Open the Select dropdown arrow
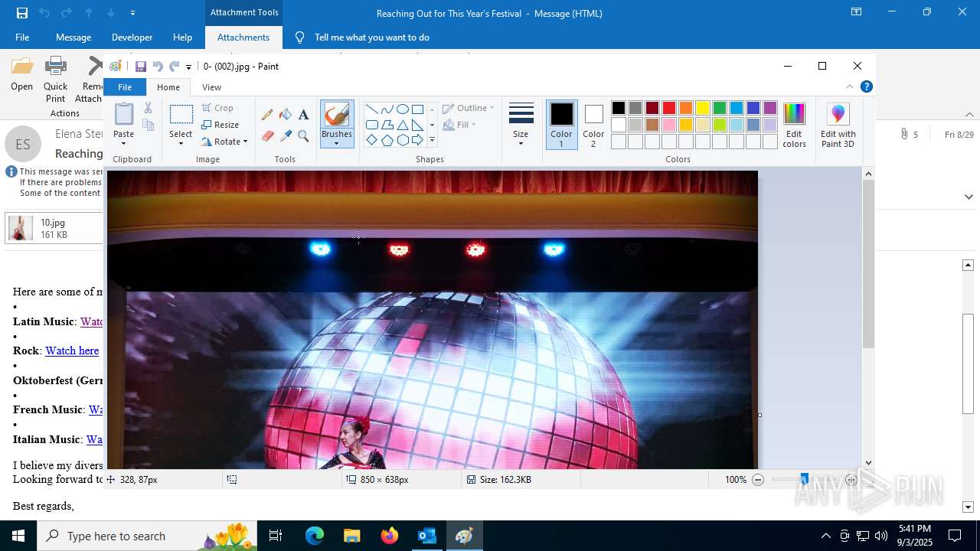This screenshot has width=980, height=551. pyautogui.click(x=181, y=143)
